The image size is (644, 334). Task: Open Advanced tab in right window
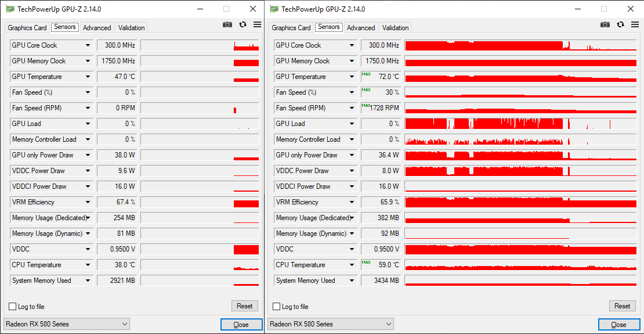pyautogui.click(x=361, y=28)
